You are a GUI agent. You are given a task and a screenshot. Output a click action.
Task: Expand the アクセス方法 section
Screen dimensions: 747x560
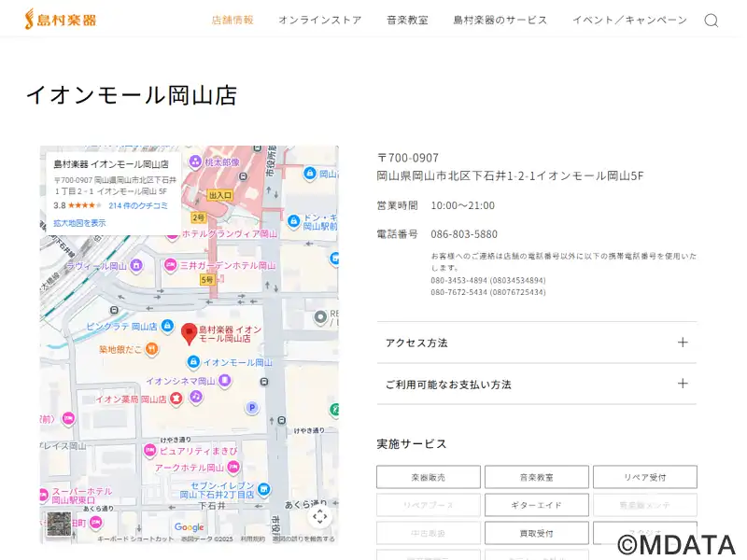click(536, 343)
